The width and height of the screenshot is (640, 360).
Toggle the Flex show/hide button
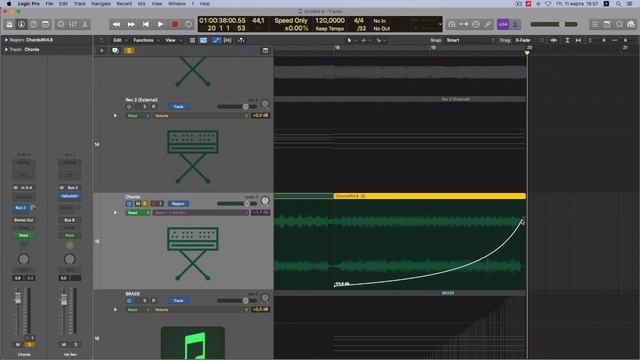point(227,40)
